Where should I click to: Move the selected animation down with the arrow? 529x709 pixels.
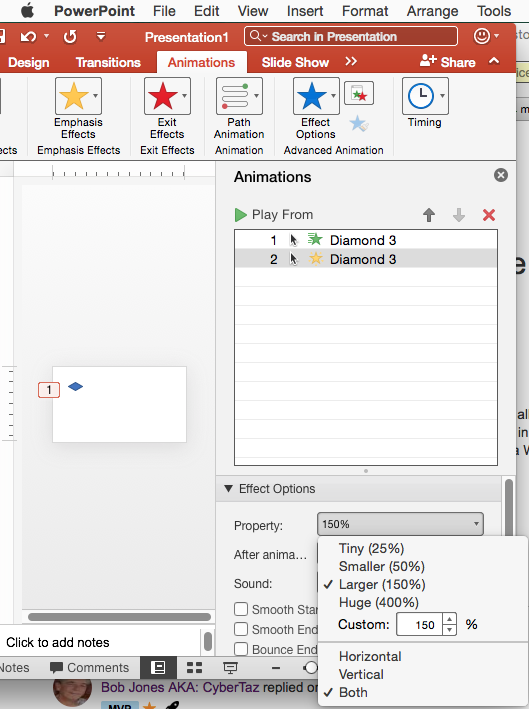click(x=459, y=215)
